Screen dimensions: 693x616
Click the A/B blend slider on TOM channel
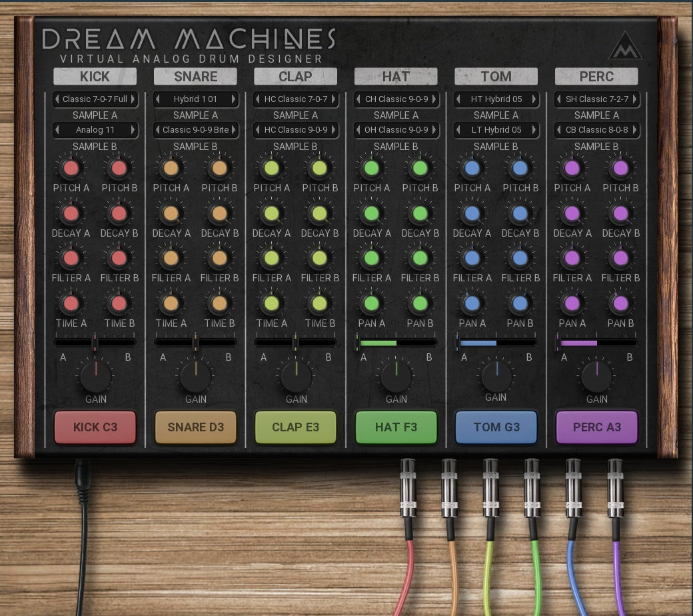click(496, 342)
